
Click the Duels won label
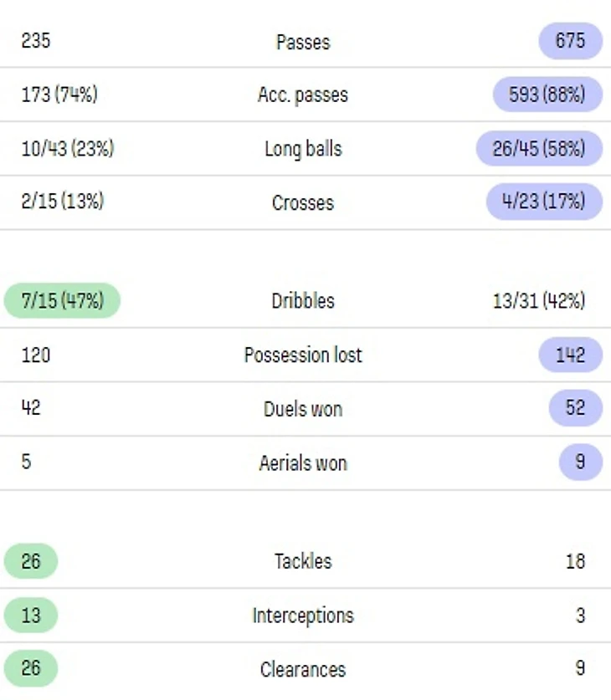pyautogui.click(x=303, y=409)
